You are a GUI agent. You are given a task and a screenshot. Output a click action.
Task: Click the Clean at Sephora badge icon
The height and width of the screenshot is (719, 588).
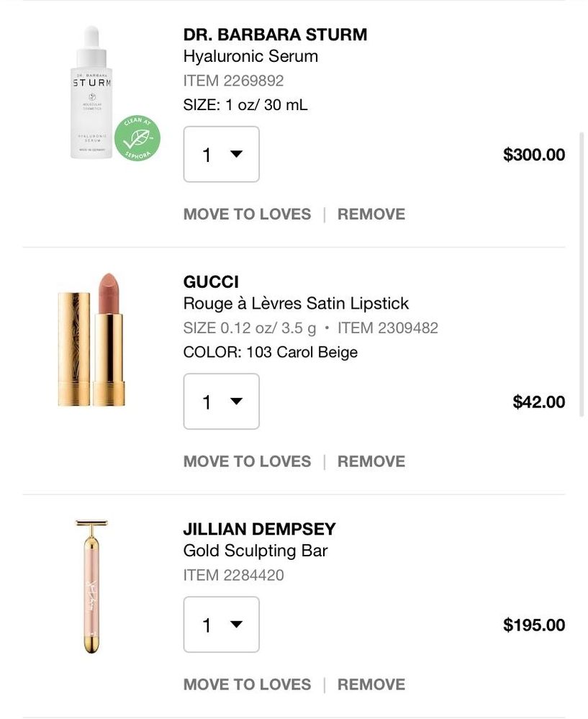coord(137,138)
